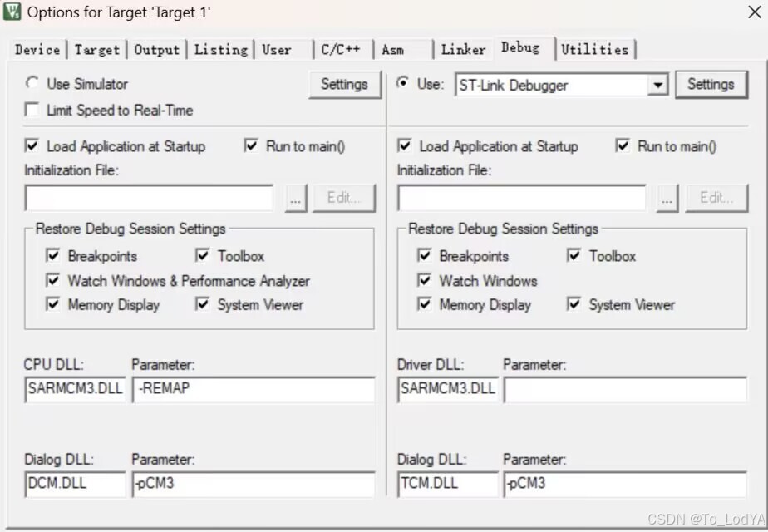
Task: Toggle simulator System Viewer checkbox
Action: point(202,304)
